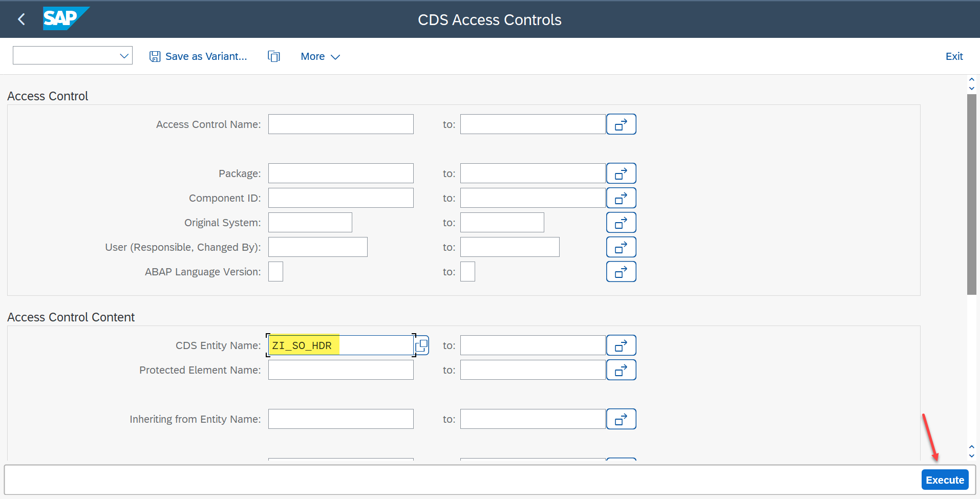Screen dimensions: 980x499
Task: Open multiple selection for Package
Action: (x=621, y=173)
